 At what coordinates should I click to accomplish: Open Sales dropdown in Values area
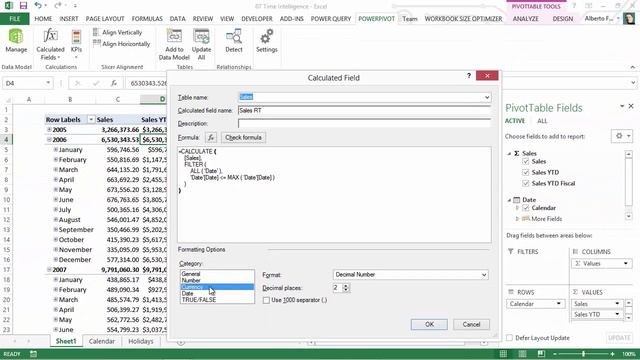[617, 304]
